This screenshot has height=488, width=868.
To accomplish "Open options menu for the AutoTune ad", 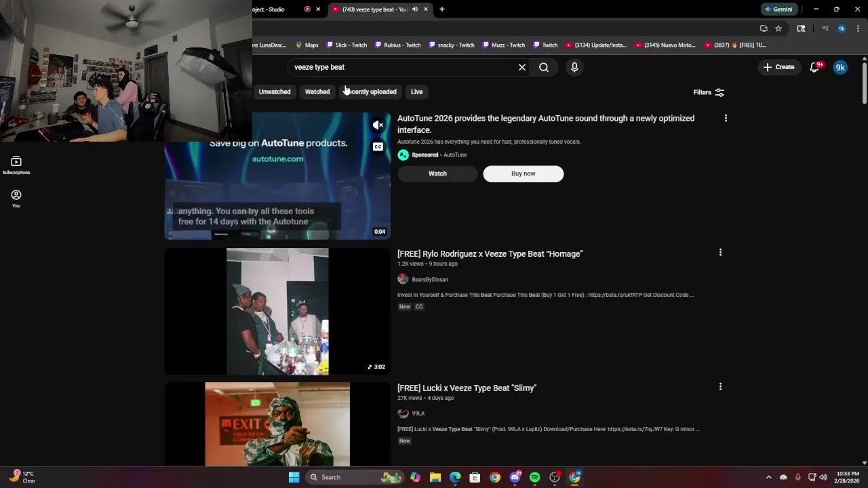I will point(726,119).
